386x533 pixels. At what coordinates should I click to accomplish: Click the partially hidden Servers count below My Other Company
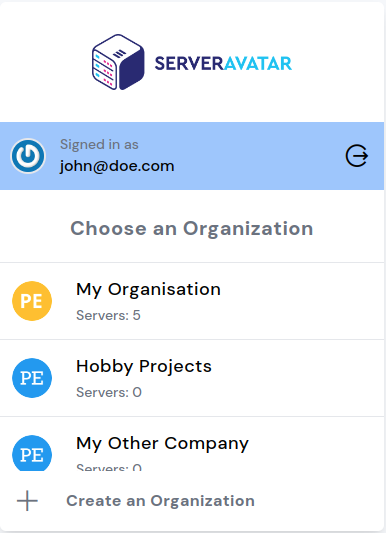point(109,467)
